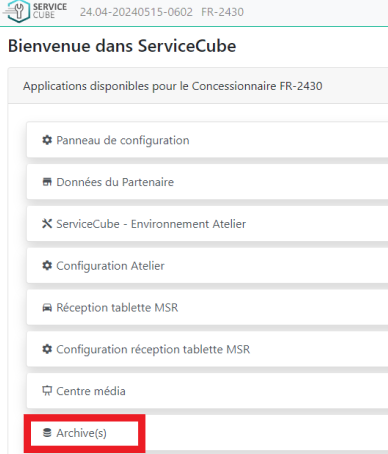
Task: Click the store icon beside Données du Partenaire
Action: click(47, 182)
